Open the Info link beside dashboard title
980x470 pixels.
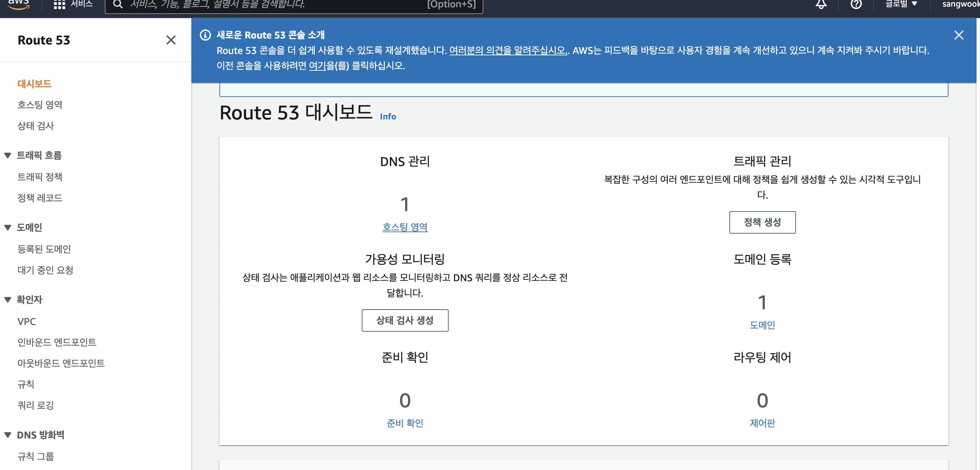(388, 117)
